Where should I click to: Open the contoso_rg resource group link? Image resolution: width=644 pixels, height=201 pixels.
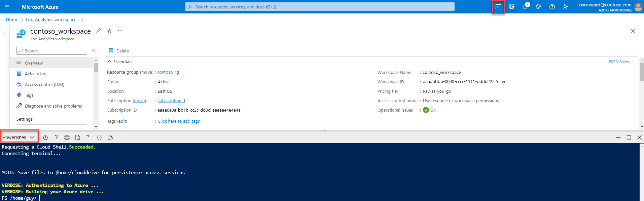pos(168,72)
